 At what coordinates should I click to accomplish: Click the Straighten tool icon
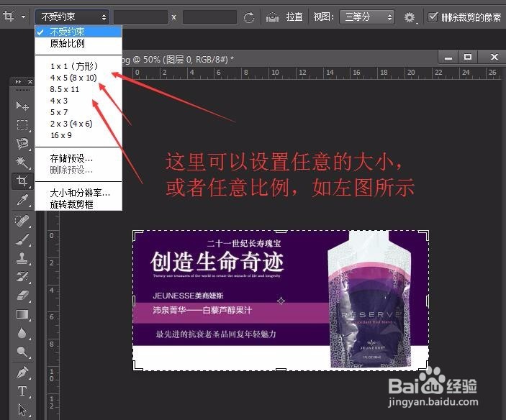click(272, 17)
